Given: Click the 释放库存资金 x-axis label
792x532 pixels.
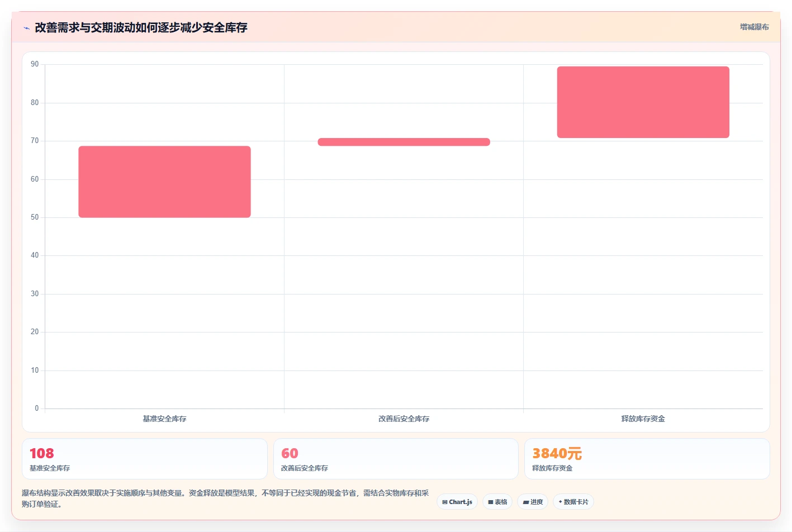Looking at the screenshot, I should coord(643,419).
